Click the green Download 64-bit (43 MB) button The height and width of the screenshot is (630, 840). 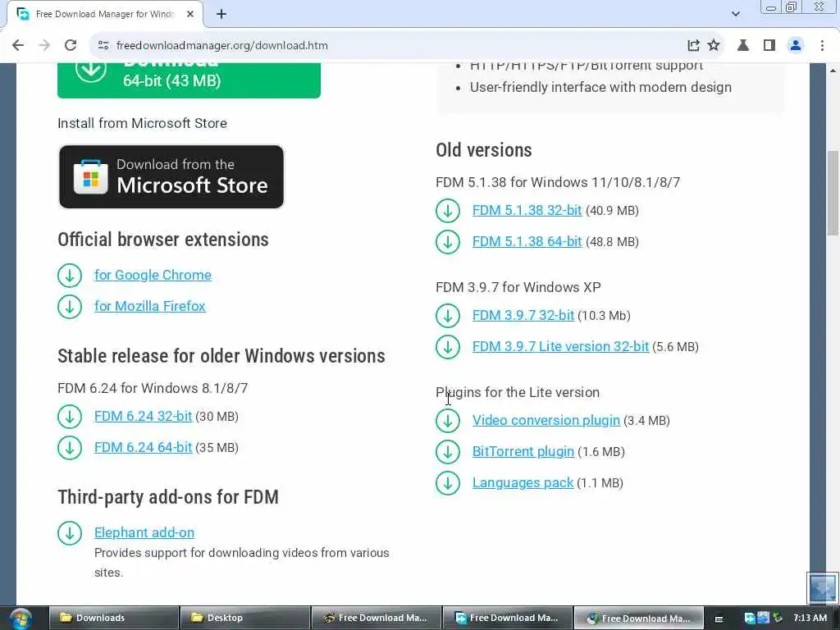(189, 80)
